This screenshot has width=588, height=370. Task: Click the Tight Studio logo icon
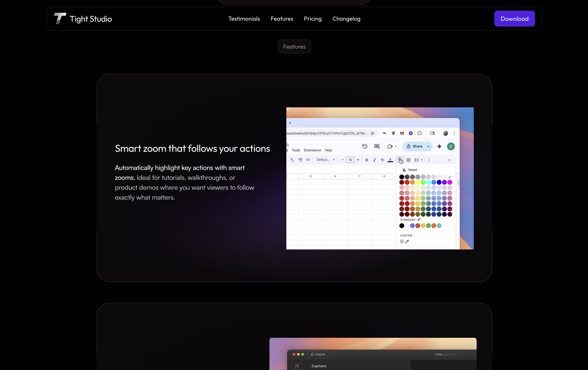60,19
